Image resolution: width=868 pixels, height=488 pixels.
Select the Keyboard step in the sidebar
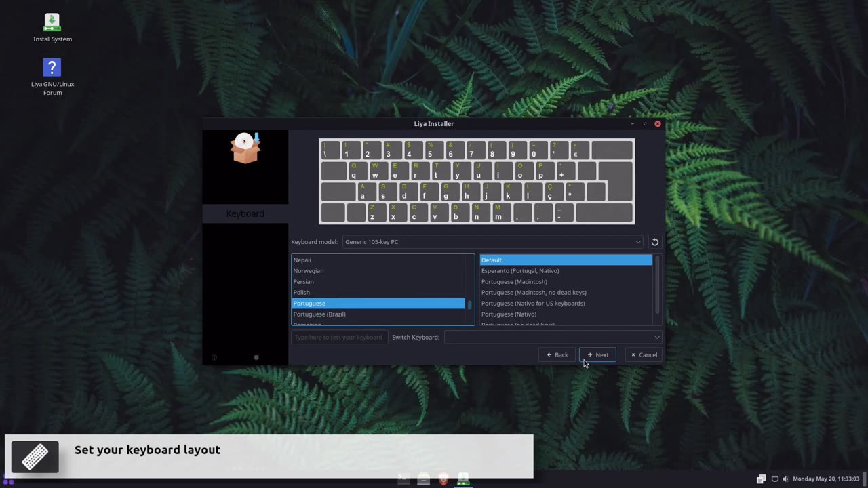coord(245,213)
